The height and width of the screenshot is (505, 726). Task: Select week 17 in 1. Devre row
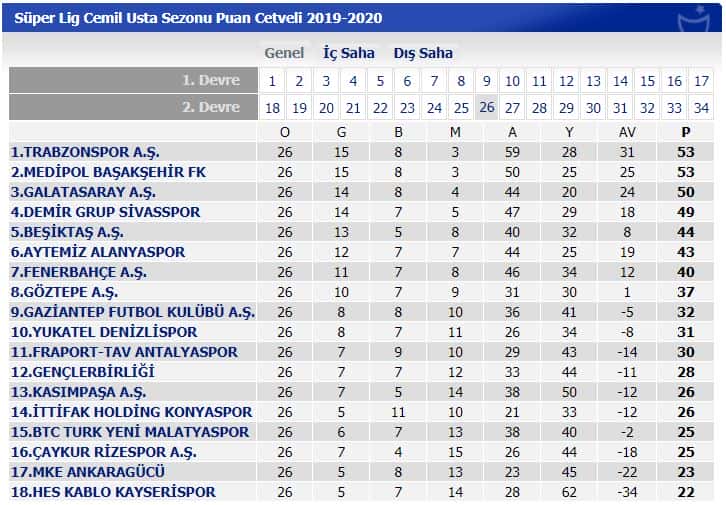tap(701, 81)
